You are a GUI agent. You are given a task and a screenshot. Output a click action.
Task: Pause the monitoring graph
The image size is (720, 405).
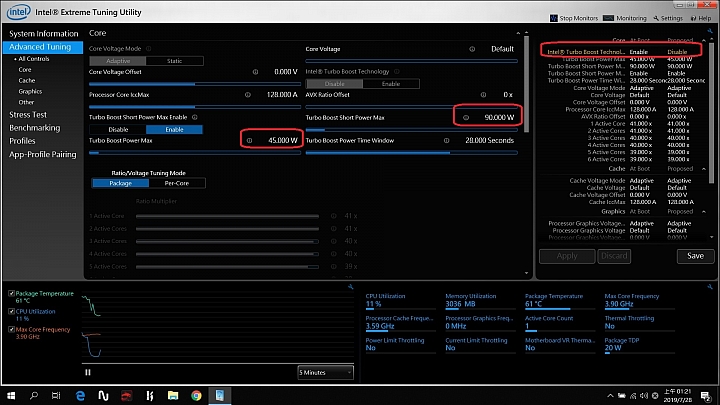coord(88,372)
